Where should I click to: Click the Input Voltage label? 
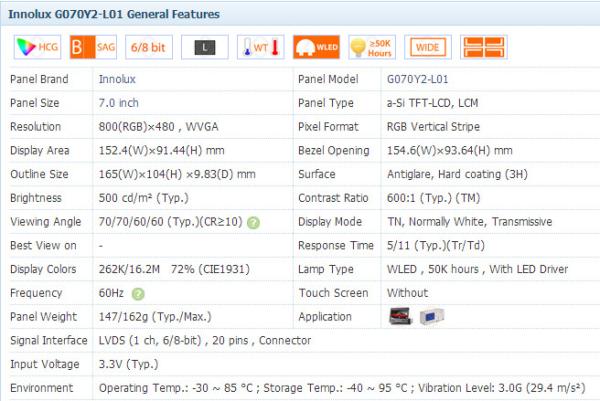(44, 364)
